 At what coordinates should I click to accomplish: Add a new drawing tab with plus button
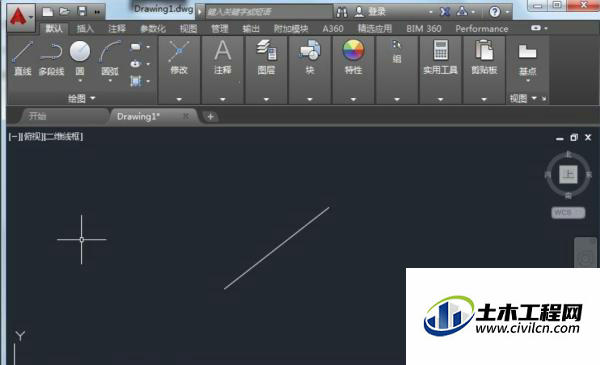tap(210, 117)
